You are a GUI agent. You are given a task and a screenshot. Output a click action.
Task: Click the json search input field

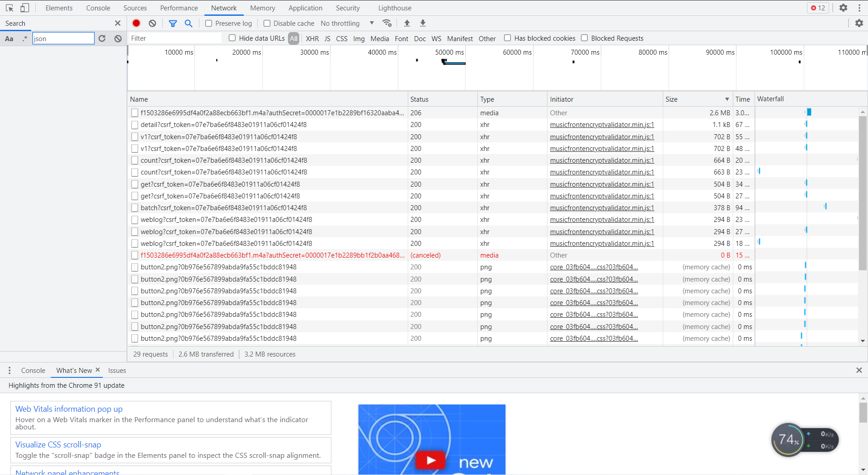(63, 38)
